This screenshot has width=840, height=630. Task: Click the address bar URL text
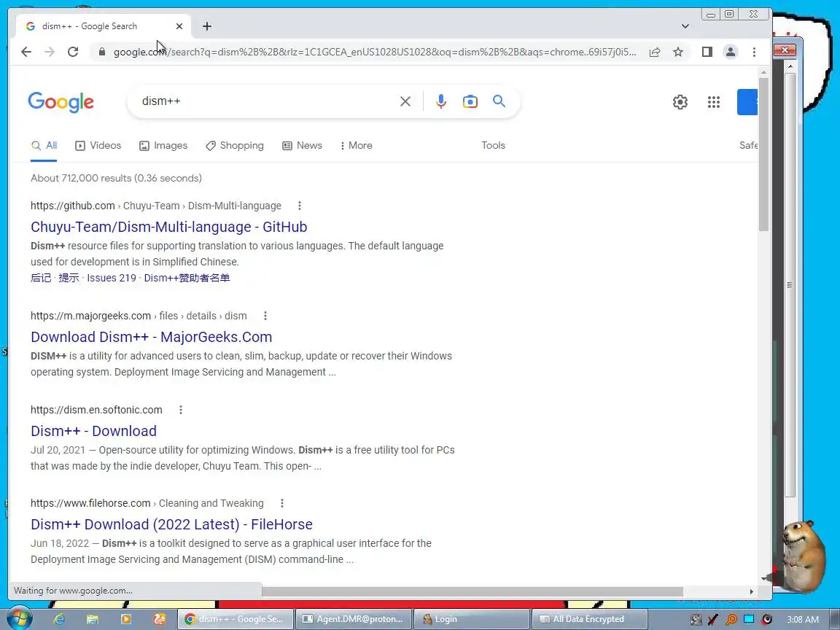click(x=375, y=52)
